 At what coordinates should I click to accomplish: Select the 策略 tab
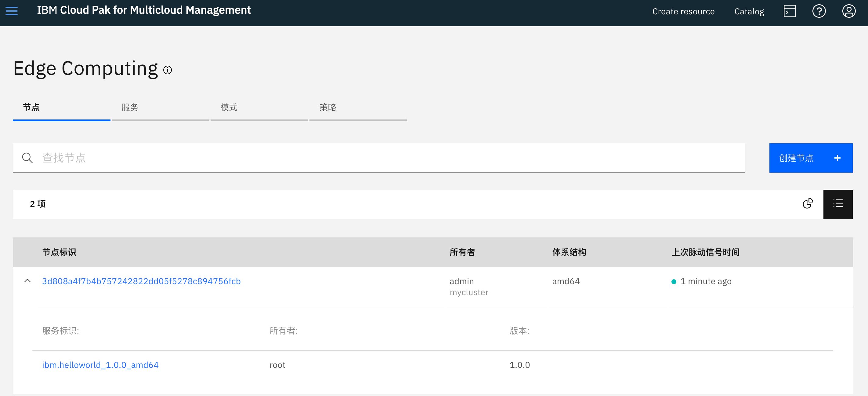point(358,108)
